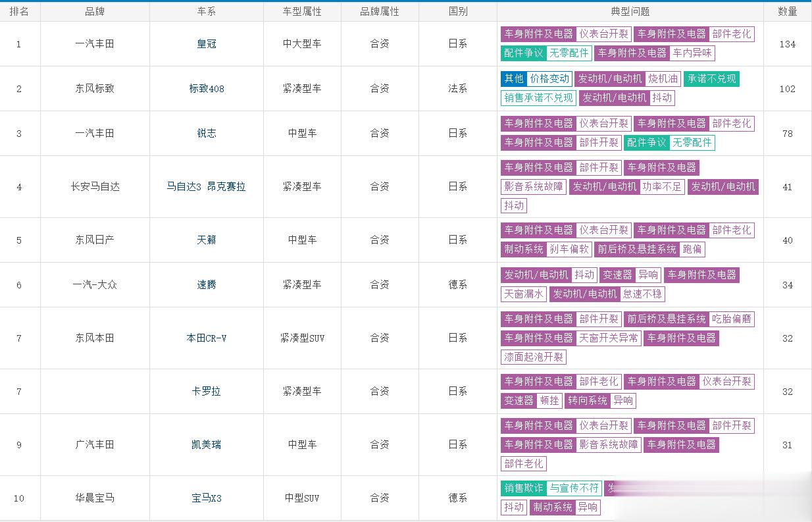
Task: Open the 本田CR-V car series link
Action: pos(207,338)
